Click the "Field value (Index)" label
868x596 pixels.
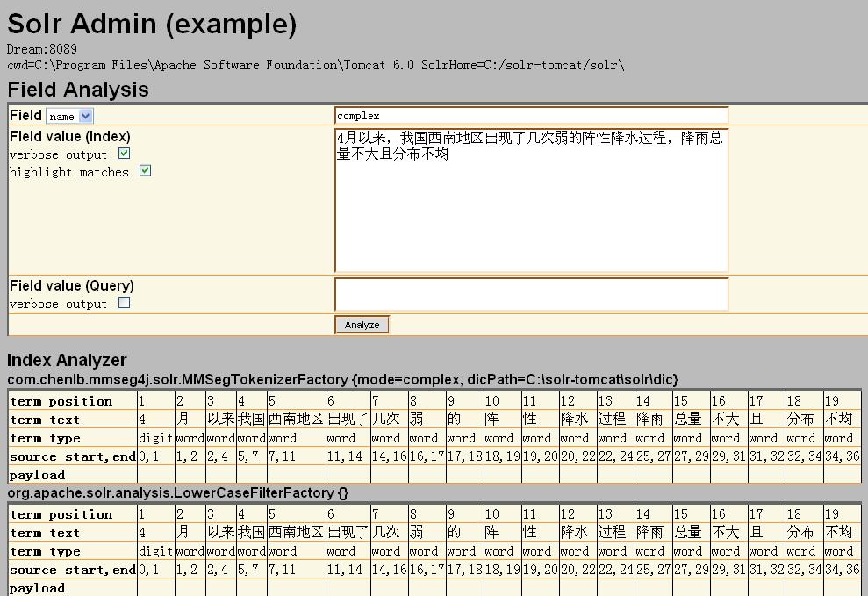[x=70, y=137]
